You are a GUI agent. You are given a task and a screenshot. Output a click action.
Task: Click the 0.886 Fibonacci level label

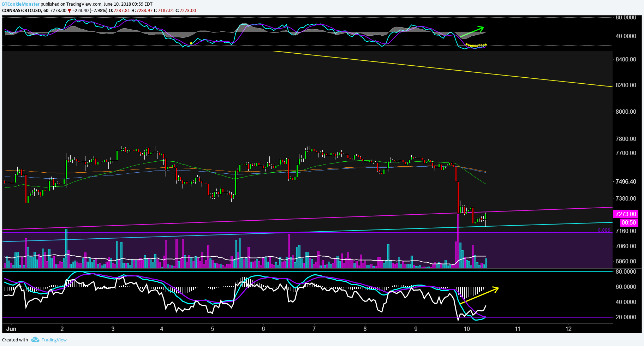pyautogui.click(x=604, y=230)
